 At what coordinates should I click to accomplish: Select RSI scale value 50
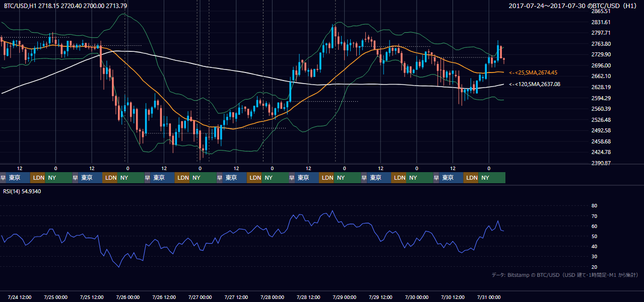pyautogui.click(x=594, y=236)
